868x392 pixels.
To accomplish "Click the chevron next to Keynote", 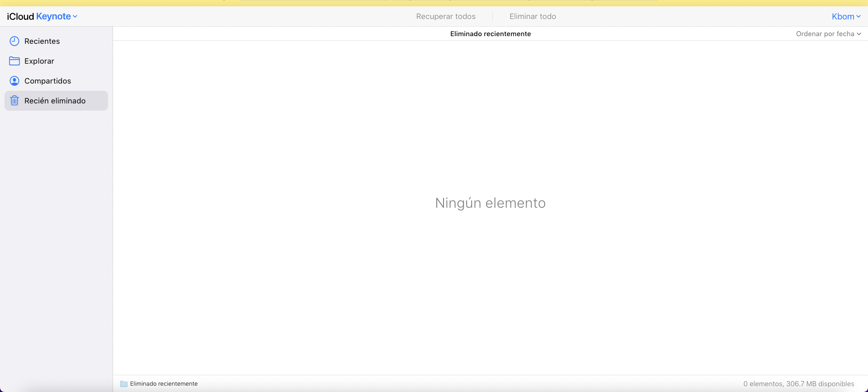I will click(75, 17).
